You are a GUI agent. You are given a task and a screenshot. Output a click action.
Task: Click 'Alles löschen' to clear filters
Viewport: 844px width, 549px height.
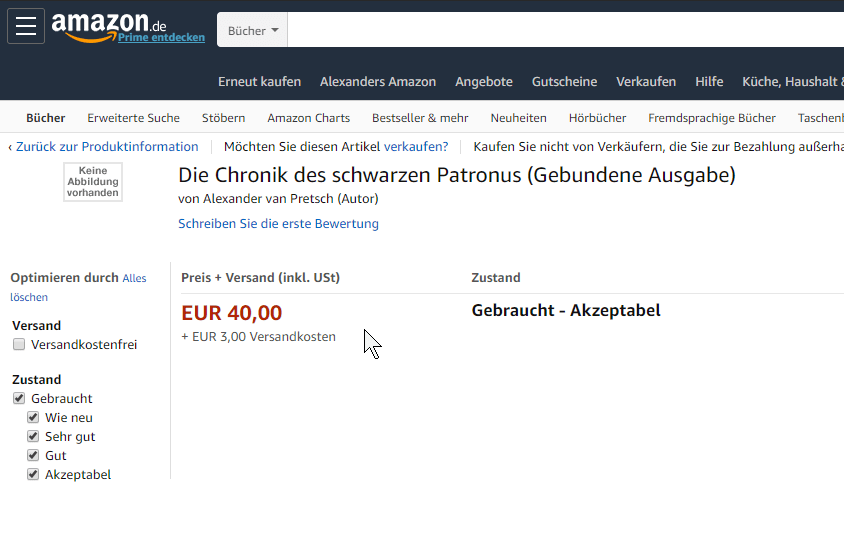pyautogui.click(x=134, y=279)
